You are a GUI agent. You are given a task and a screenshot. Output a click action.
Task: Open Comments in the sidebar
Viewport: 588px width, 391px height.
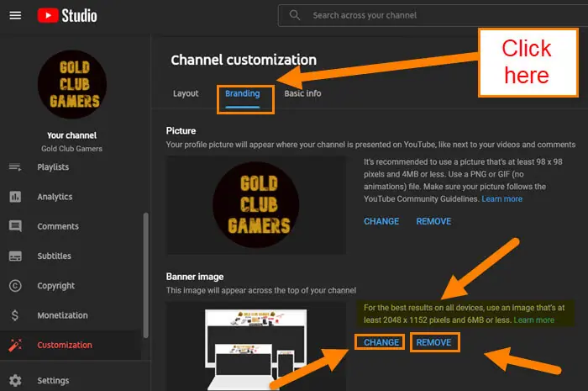58,226
